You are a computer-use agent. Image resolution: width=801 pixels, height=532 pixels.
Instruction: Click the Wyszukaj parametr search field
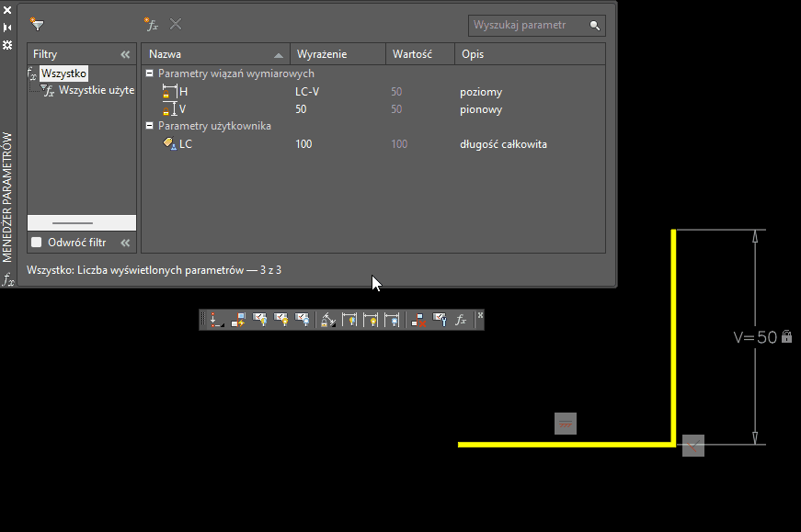pos(529,26)
